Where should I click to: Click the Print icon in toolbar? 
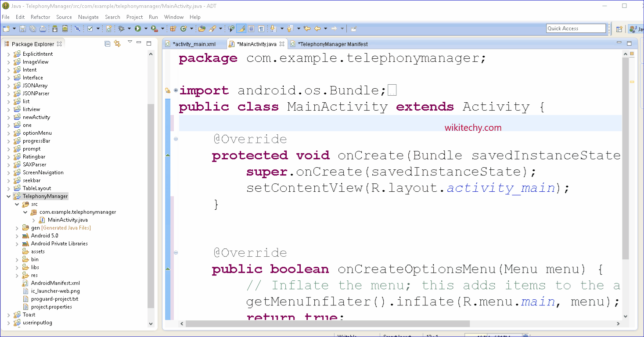click(43, 29)
